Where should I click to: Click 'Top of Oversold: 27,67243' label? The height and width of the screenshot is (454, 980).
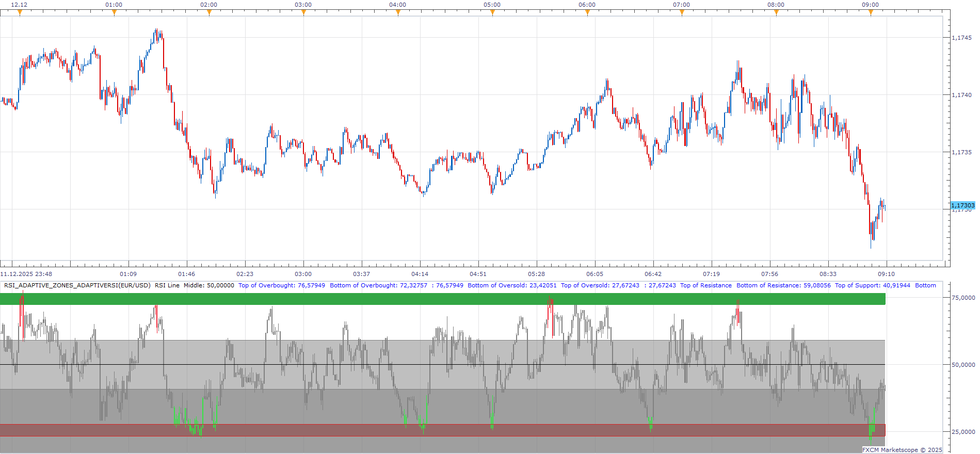click(x=600, y=285)
